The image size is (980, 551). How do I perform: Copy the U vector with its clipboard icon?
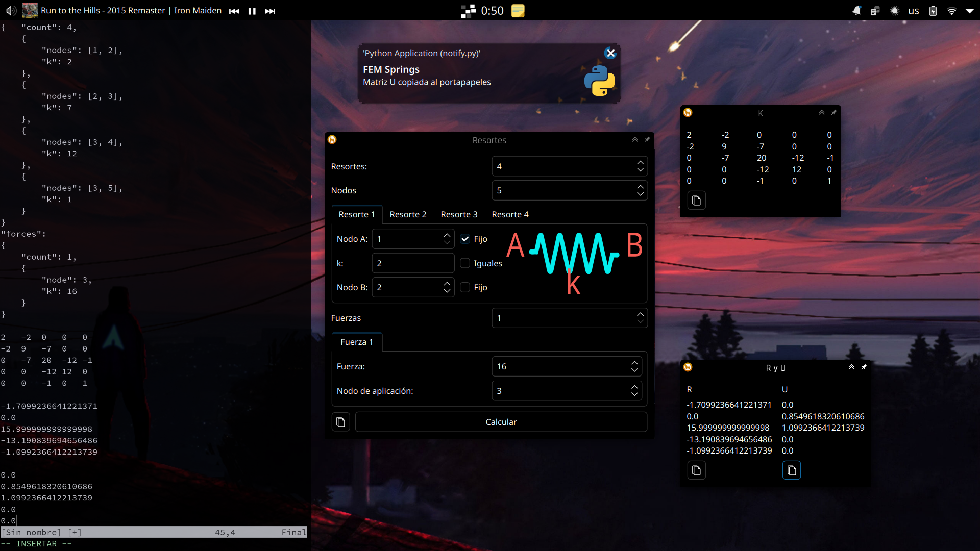click(x=791, y=470)
